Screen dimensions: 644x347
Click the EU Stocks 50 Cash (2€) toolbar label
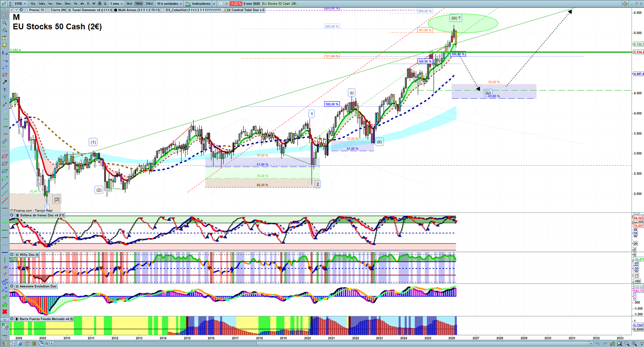point(279,4)
